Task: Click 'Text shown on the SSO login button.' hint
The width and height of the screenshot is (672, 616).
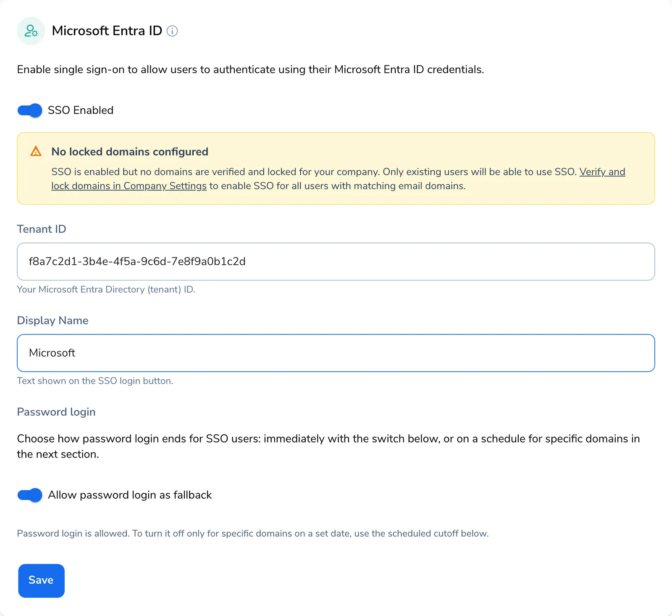Action: (x=95, y=381)
